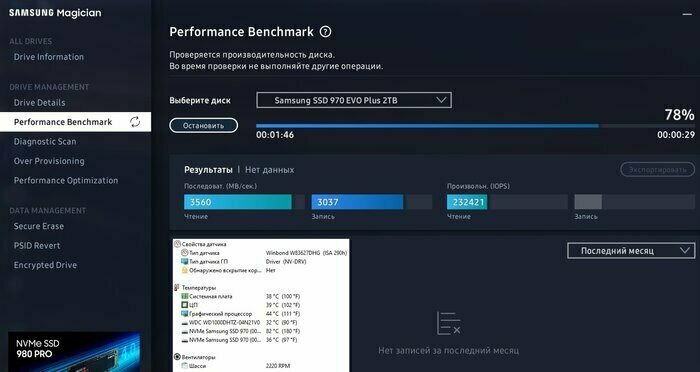Go to PSID Revert

37,246
